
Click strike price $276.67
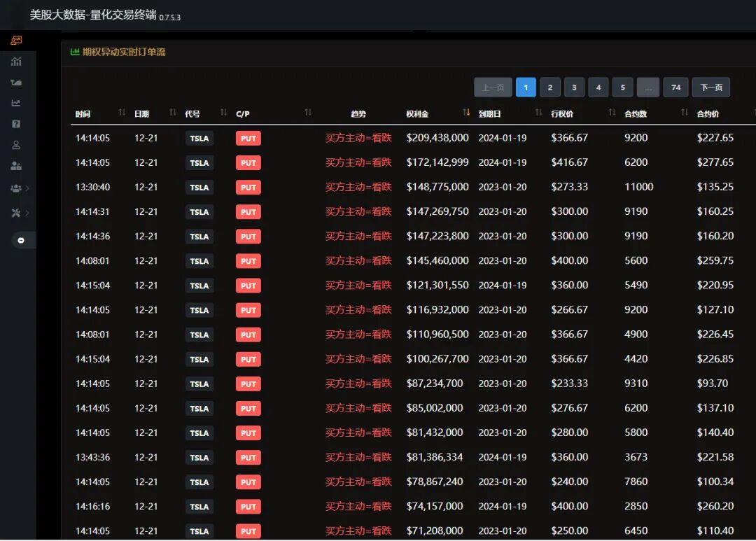[x=569, y=409]
